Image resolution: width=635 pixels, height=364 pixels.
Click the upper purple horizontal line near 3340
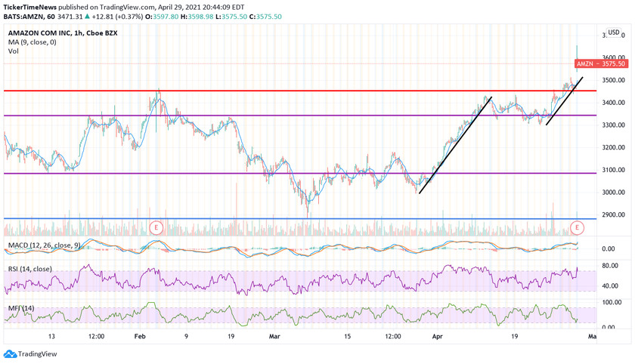(299, 116)
